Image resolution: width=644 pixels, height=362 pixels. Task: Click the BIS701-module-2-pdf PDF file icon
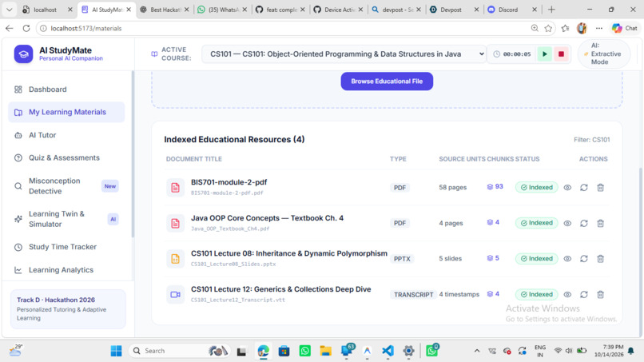click(175, 187)
